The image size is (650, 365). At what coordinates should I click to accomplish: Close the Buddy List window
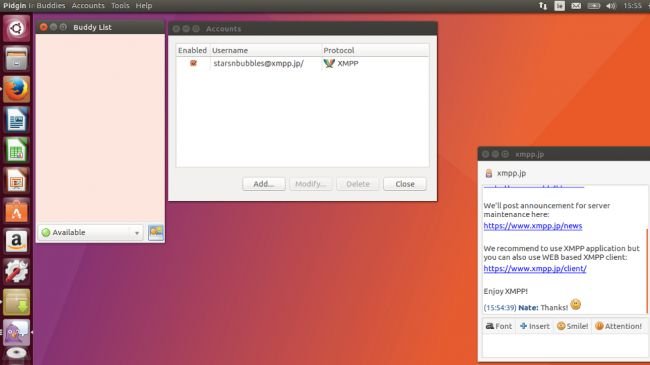[x=44, y=27]
